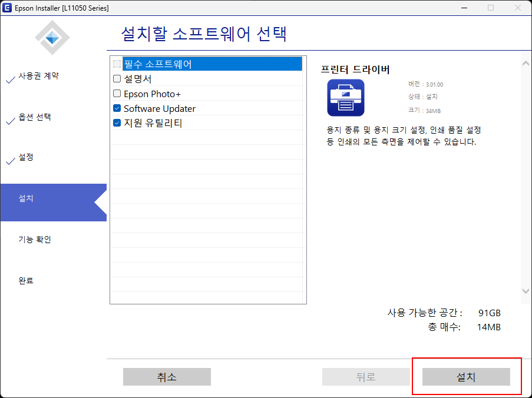Click the blue diamond Epson logo

(x=52, y=38)
